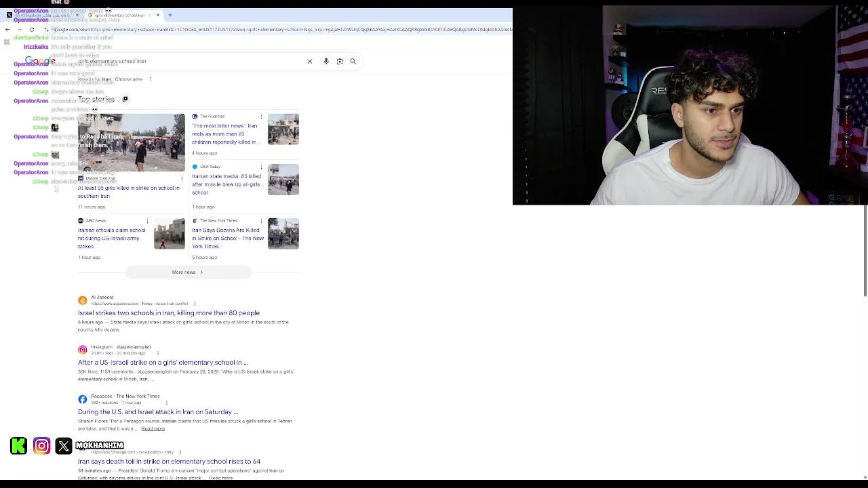The width and height of the screenshot is (868, 488).
Task: Click the USA Today blue source icon
Action: (x=195, y=167)
